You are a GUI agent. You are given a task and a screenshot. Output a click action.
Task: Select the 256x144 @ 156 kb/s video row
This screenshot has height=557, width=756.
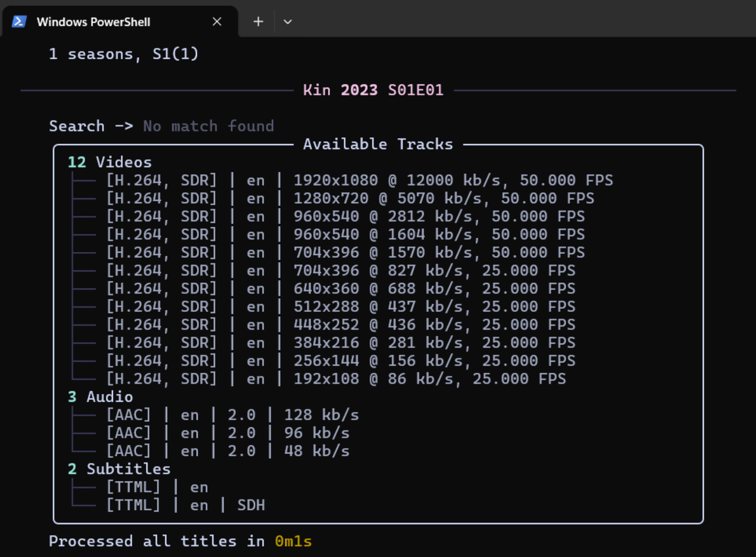click(341, 361)
